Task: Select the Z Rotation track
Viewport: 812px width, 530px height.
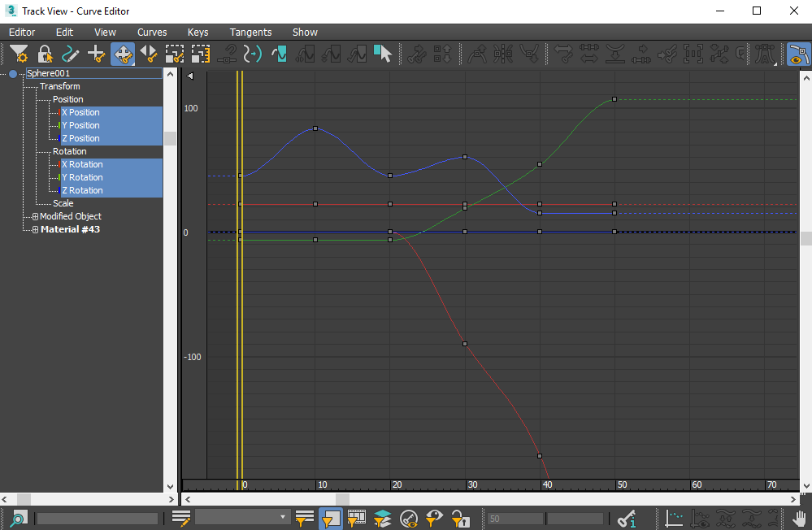Action: [x=82, y=190]
